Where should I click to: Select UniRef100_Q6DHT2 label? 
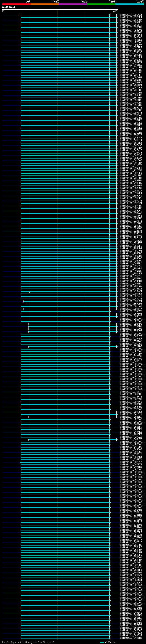pyautogui.click(x=131, y=336)
